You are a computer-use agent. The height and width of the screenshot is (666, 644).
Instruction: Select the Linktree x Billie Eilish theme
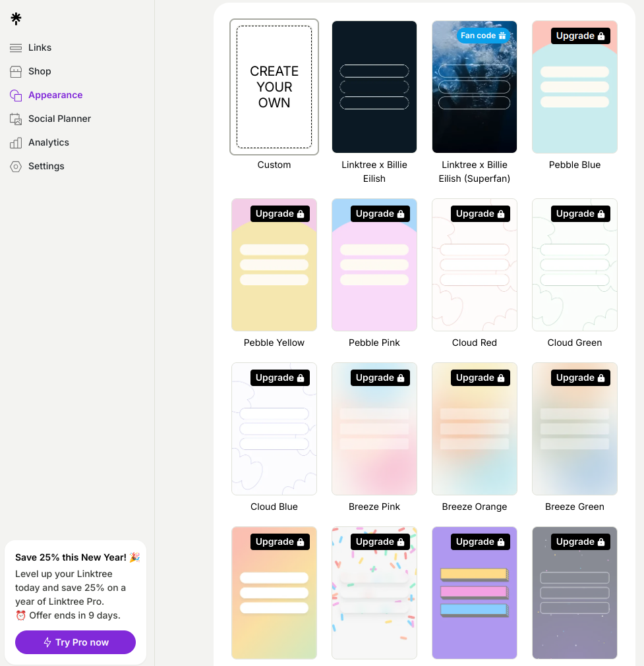(374, 87)
